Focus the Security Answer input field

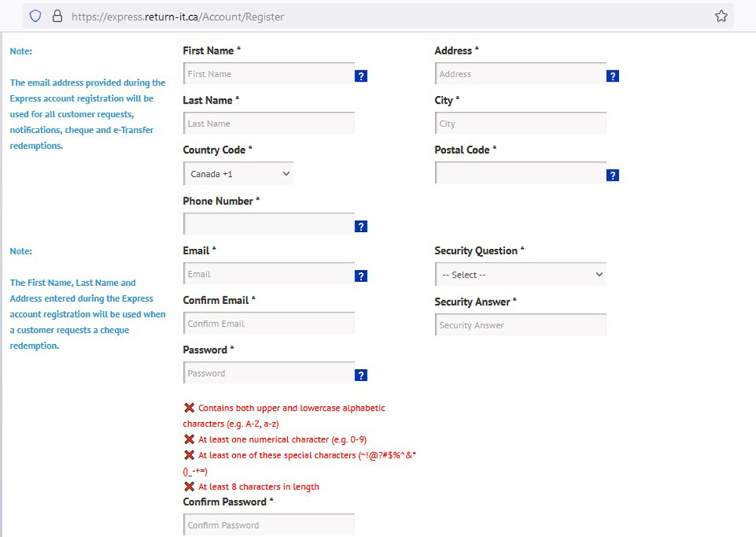tap(521, 324)
